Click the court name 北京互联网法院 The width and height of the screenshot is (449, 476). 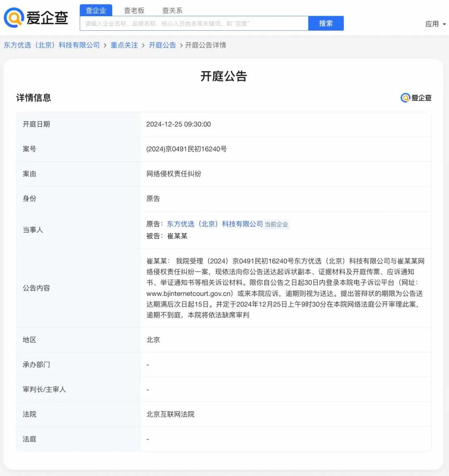(x=170, y=415)
